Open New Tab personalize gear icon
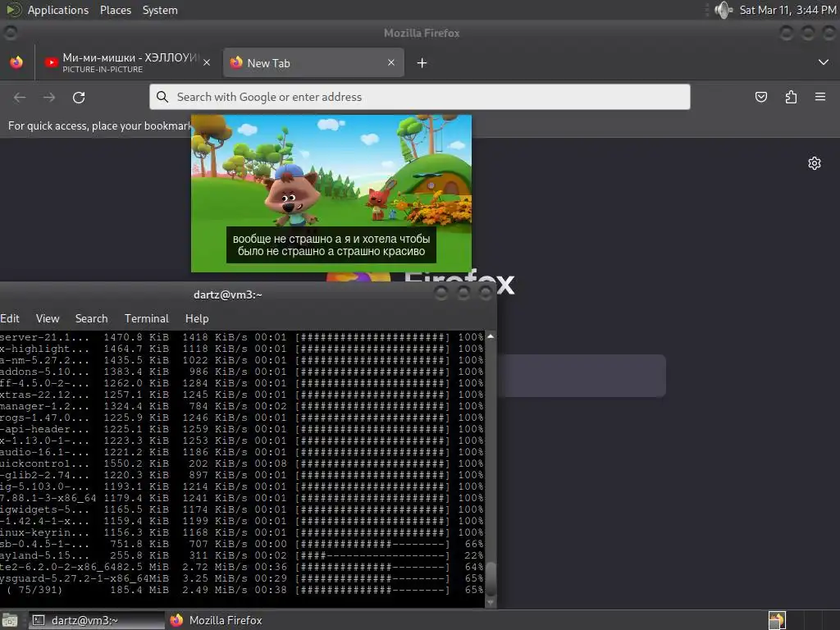840x630 pixels. click(815, 163)
